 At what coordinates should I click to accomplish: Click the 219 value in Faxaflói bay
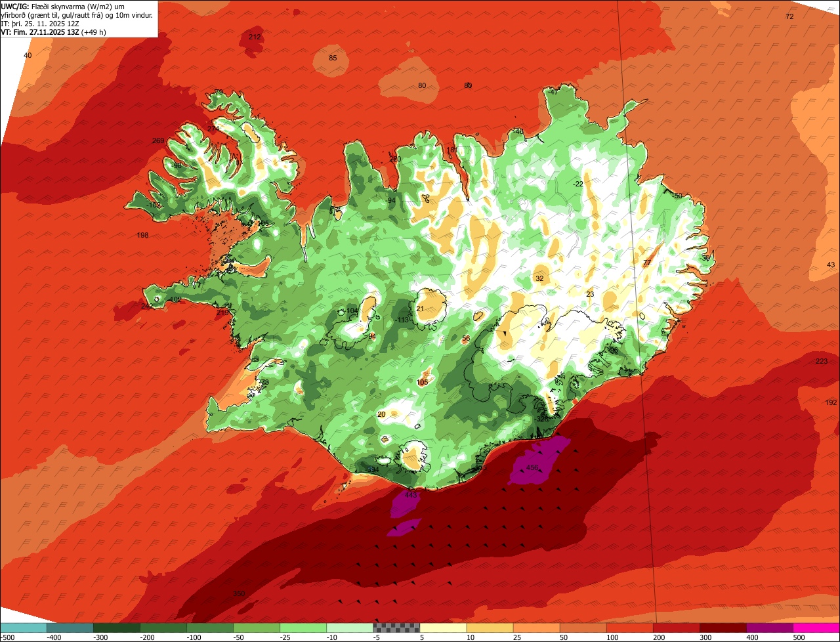click(223, 312)
